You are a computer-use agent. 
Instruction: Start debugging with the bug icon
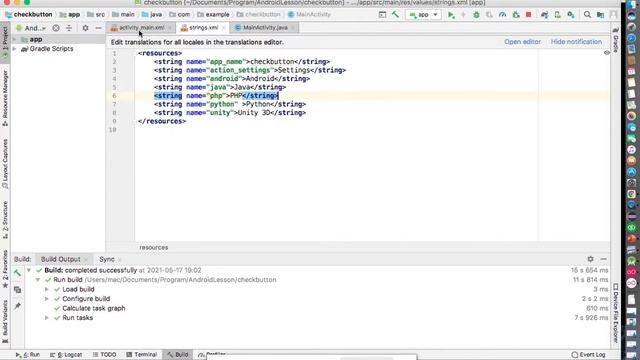(476, 15)
